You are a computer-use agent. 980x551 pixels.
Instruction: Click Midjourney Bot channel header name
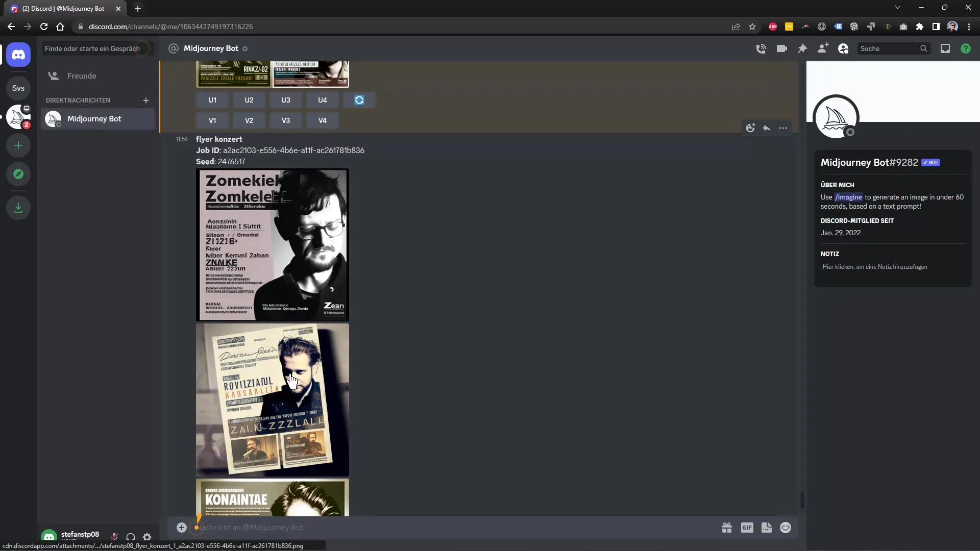211,48
